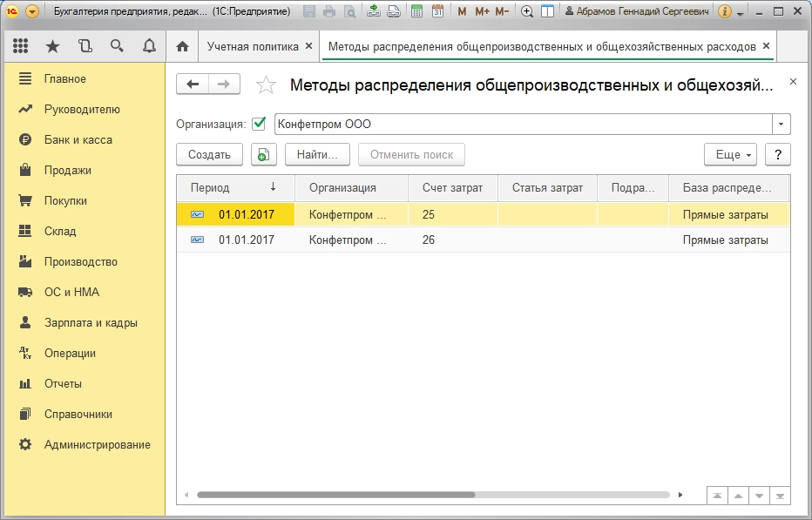Toggle the window layout panels icon
The height and width of the screenshot is (520, 812).
pos(547,10)
